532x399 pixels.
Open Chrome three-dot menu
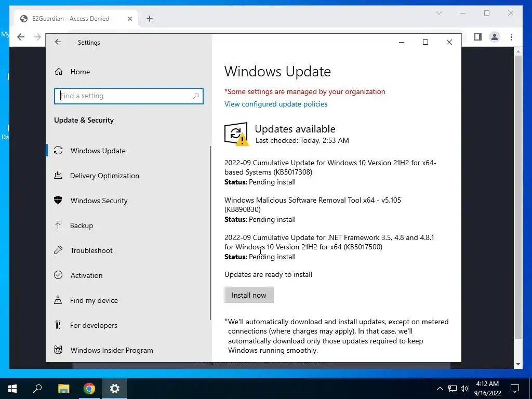(x=511, y=37)
